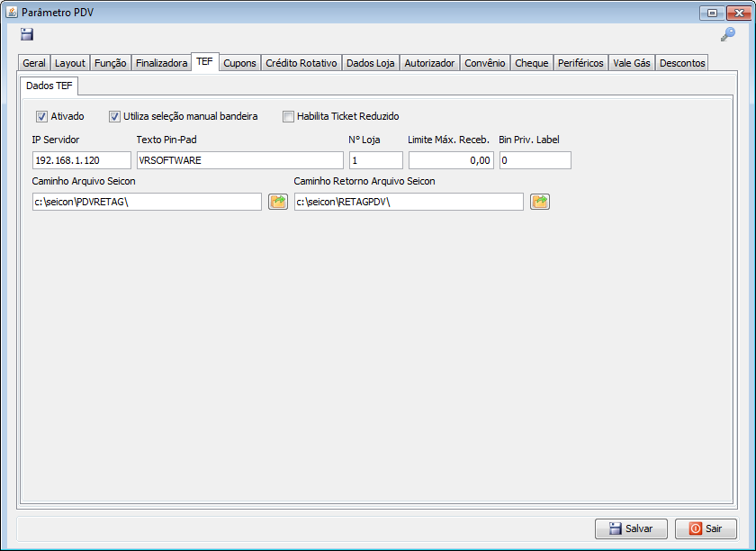The width and height of the screenshot is (756, 551).
Task: Open the Layout tab
Action: coord(70,63)
